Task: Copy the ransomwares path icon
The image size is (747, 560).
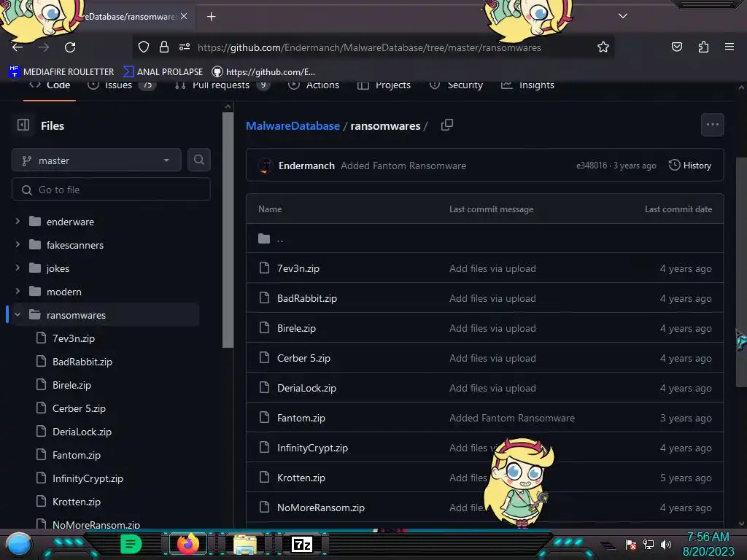Action: click(x=447, y=125)
